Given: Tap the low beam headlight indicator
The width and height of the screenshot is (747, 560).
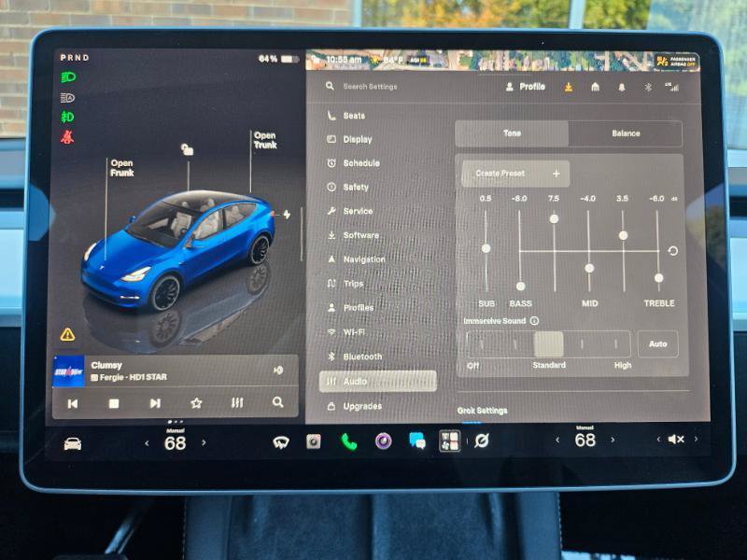Looking at the screenshot, I should [x=68, y=77].
